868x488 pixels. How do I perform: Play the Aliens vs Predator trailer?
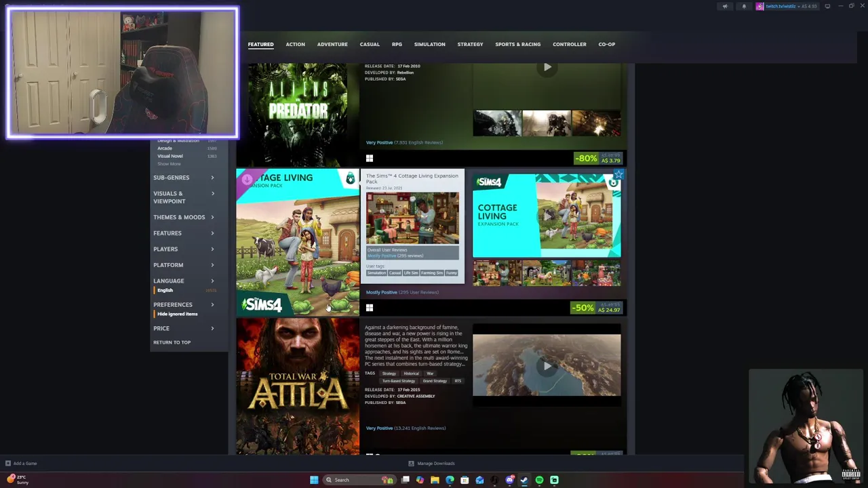pyautogui.click(x=547, y=67)
